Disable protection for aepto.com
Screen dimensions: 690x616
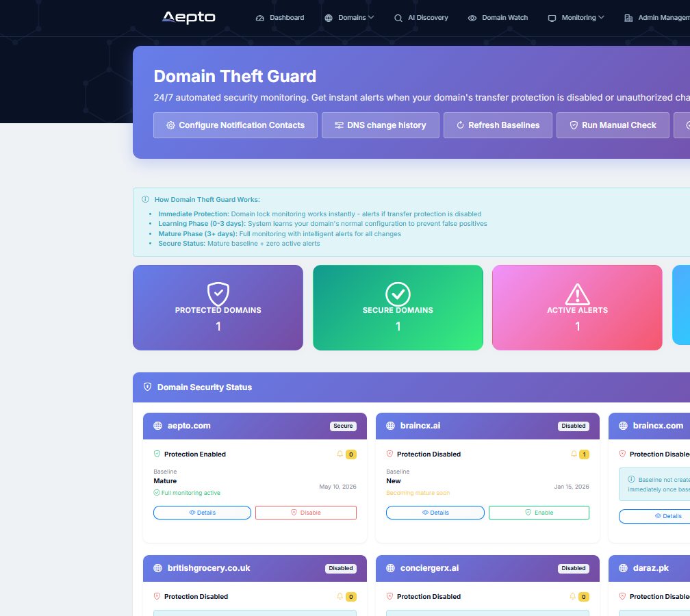pos(306,513)
